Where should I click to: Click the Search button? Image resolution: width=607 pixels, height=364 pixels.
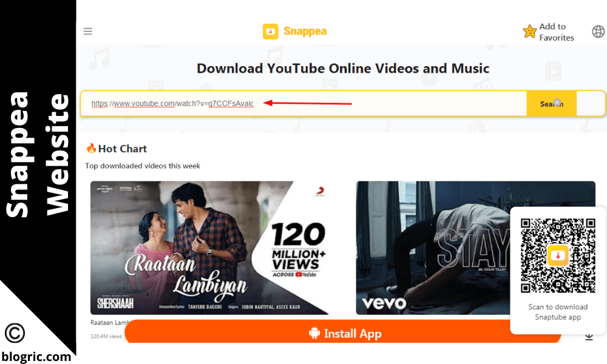click(552, 104)
